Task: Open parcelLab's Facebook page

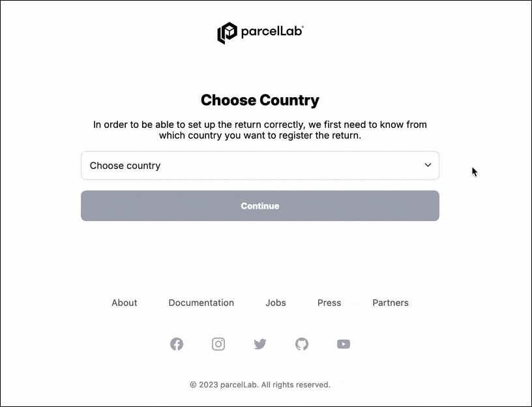Action: [177, 344]
